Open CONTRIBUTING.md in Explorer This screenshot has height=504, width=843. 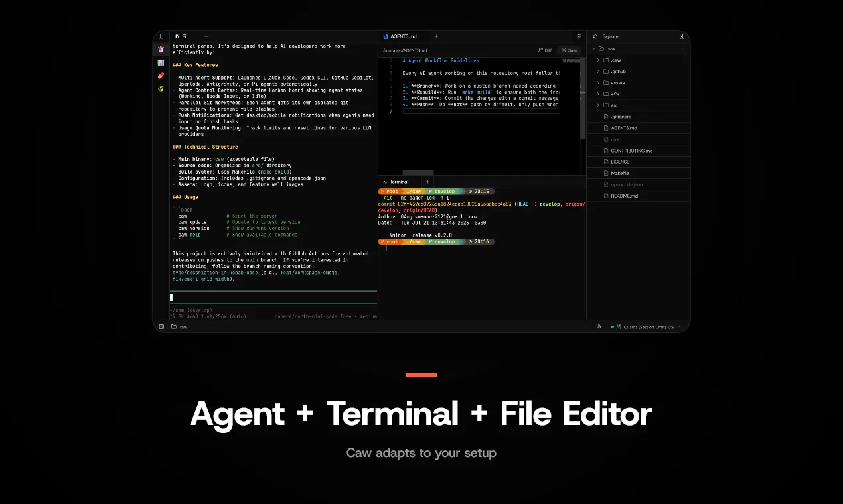point(639,151)
